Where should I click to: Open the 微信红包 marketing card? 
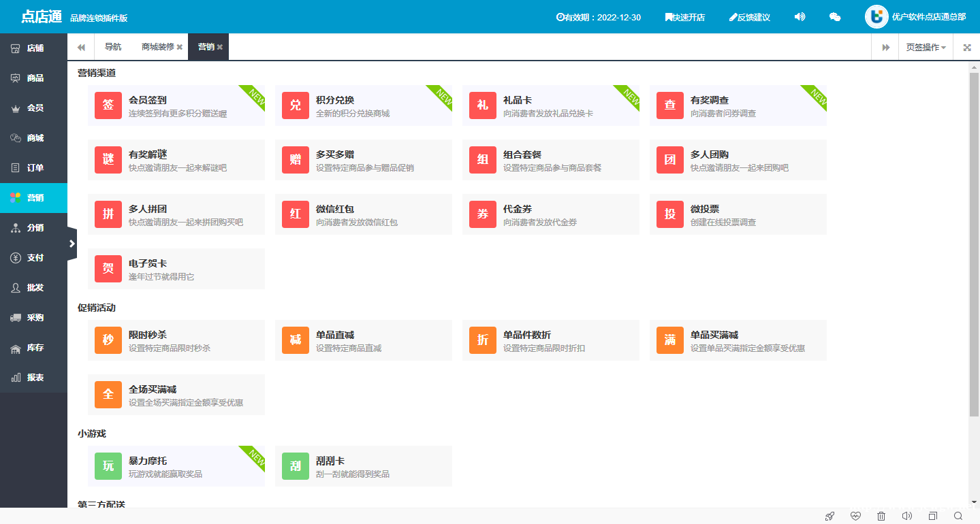(x=363, y=214)
